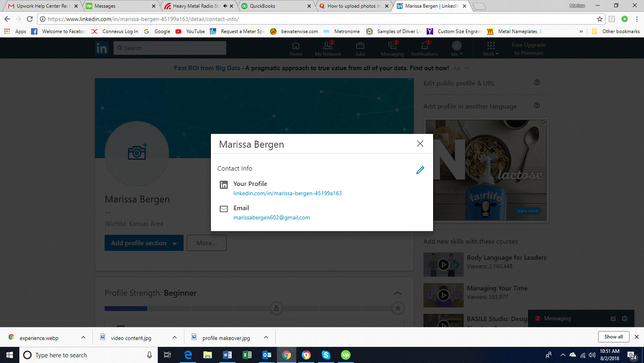
Task: Open the marissabergen602@gmail.com email link
Action: (x=271, y=218)
